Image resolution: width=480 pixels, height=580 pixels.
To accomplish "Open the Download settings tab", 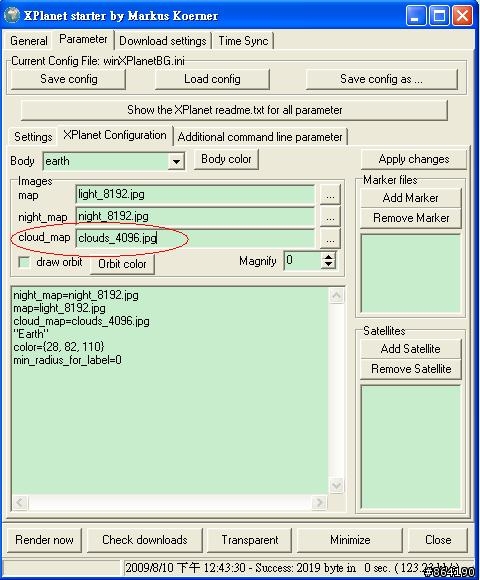I will click(x=163, y=41).
